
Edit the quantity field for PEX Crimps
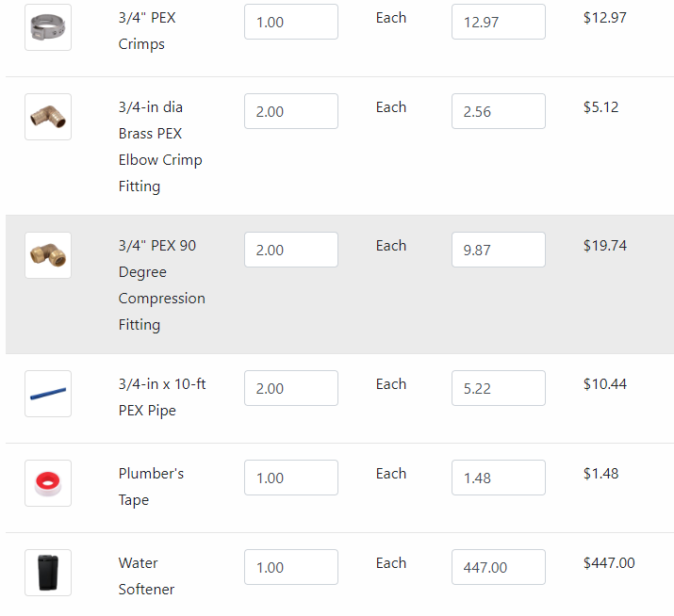coord(291,22)
